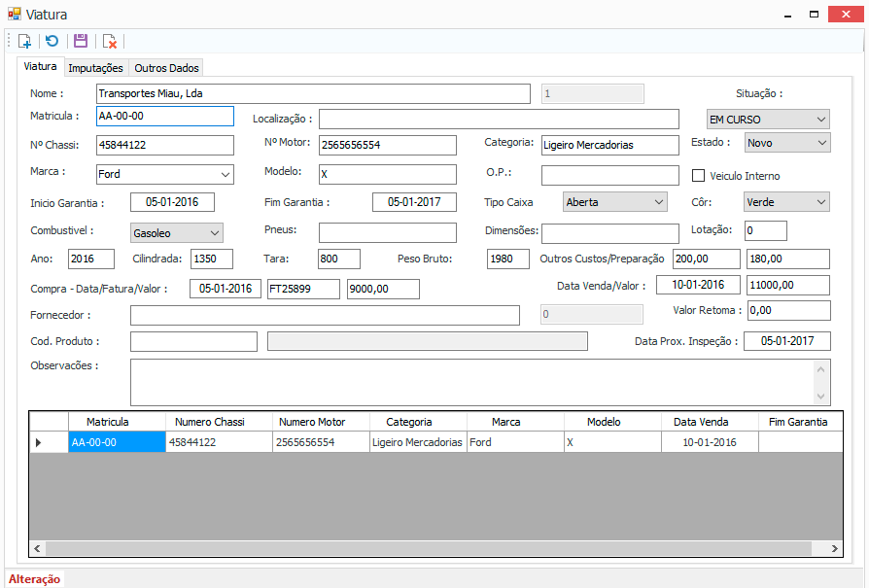Open the Combustivel dropdown showing Gasoleo
Viewport: 869px width, 588px height.
click(x=177, y=233)
